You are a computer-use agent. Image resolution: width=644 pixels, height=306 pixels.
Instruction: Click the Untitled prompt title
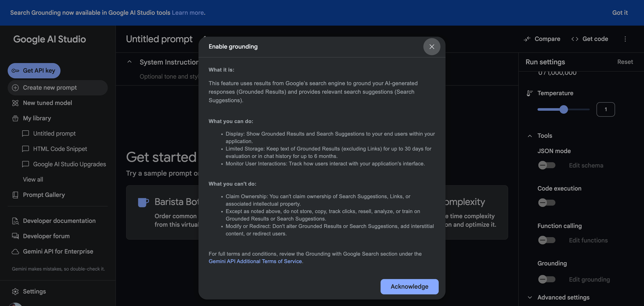[x=159, y=39]
